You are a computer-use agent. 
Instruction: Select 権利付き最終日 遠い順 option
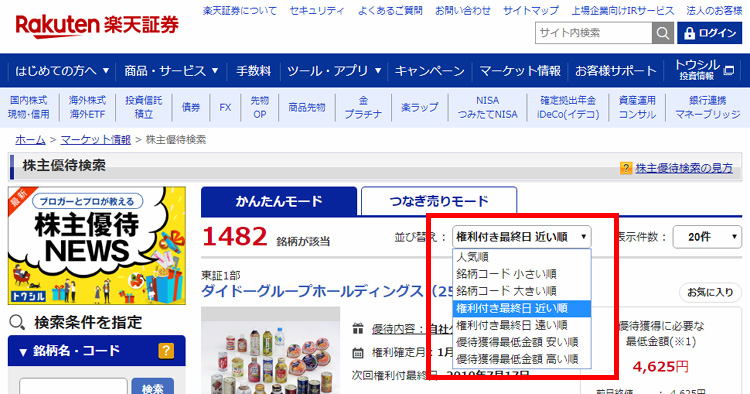521,325
